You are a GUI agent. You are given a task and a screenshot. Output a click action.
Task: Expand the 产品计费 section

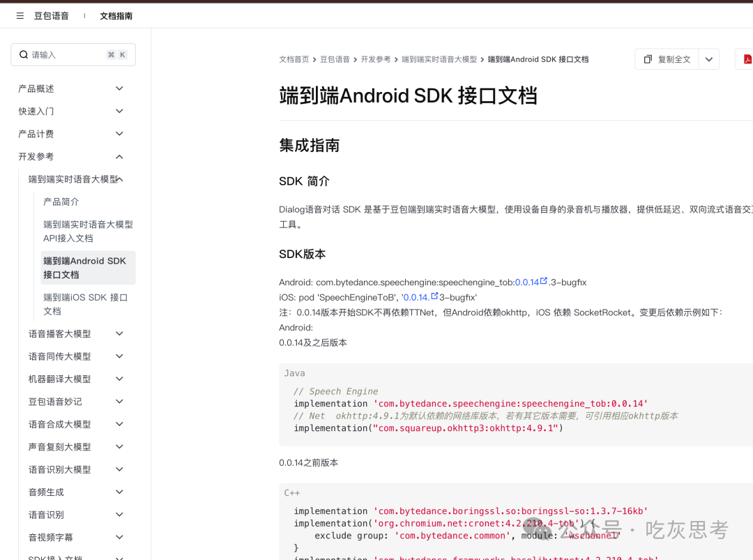tap(120, 133)
